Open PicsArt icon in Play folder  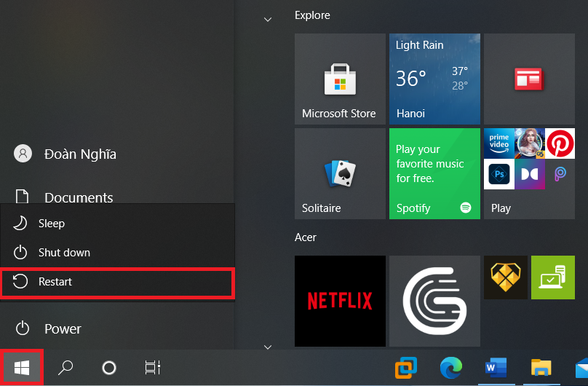pos(560,174)
